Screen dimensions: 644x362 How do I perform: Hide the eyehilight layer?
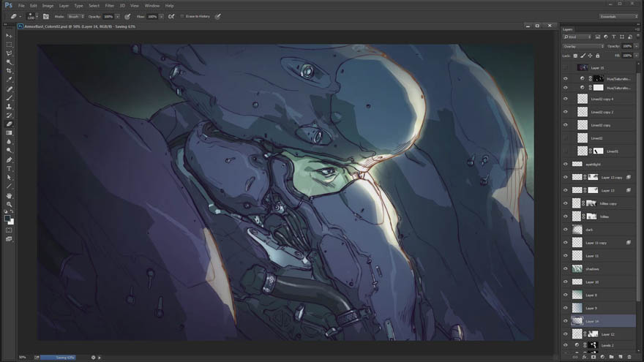click(566, 164)
